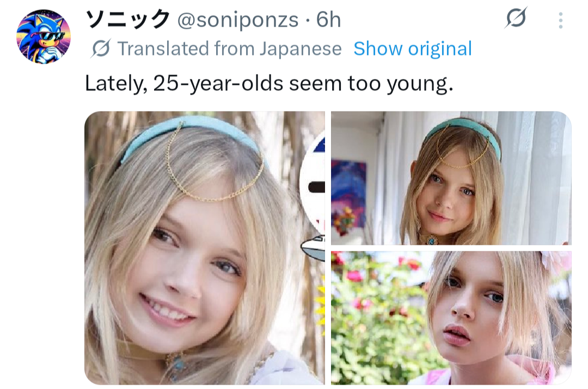The height and width of the screenshot is (389, 588).
Task: Open the @soniponzs handle
Action: pos(238,20)
